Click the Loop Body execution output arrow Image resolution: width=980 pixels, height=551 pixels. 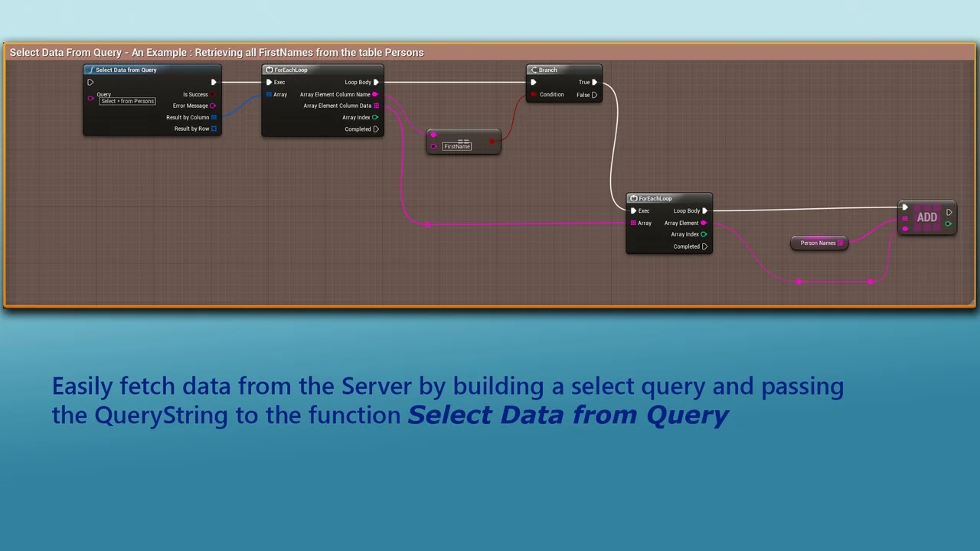[x=375, y=82]
